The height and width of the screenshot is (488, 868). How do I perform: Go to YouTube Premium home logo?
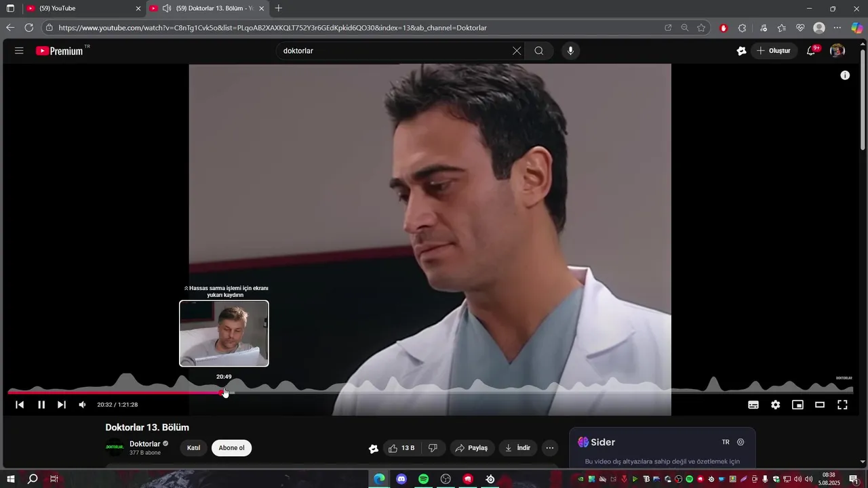point(60,51)
